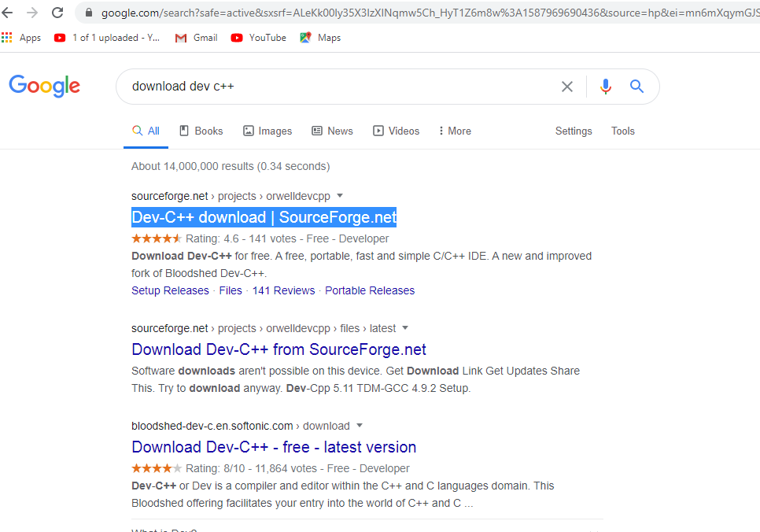Screen dimensions: 760x532
Task: Switch to the Videos tab
Action: tap(396, 131)
